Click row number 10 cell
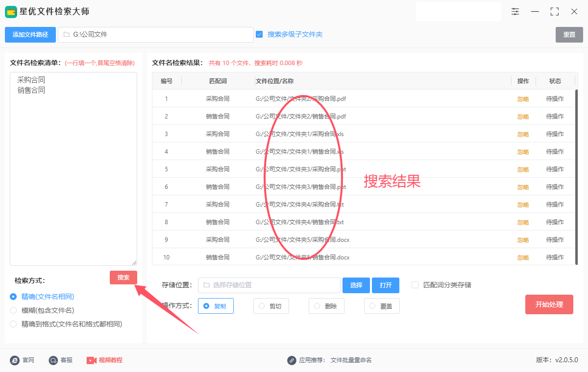Screen dimensions: 588x372 (x=166, y=257)
